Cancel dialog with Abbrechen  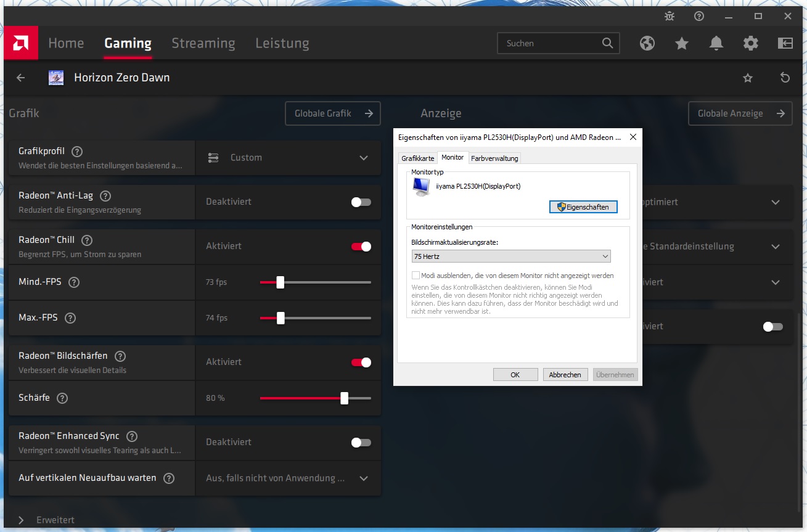pos(565,374)
